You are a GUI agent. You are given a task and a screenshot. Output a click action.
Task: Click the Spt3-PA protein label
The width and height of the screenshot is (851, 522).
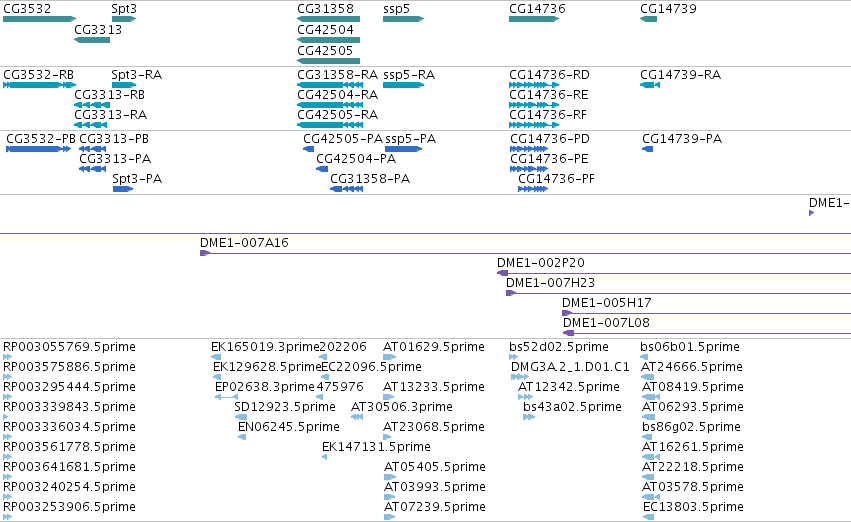coord(137,179)
